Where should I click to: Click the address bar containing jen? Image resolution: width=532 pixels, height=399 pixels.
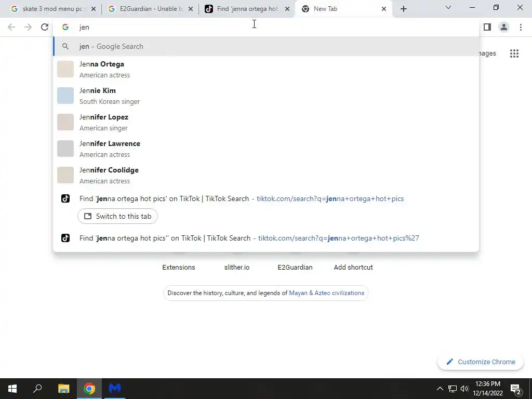coord(265,27)
